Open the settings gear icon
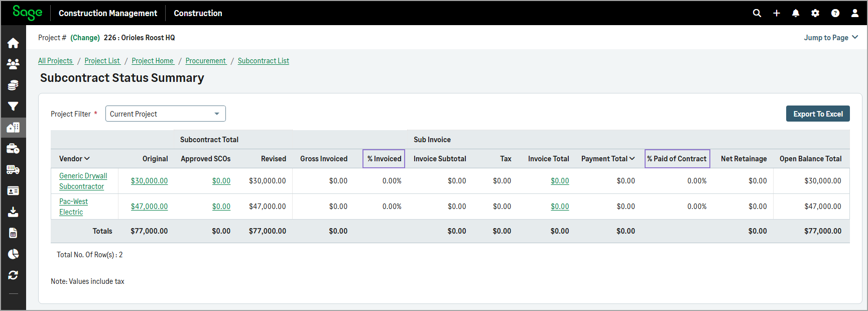The height and width of the screenshot is (311, 868). pos(815,13)
